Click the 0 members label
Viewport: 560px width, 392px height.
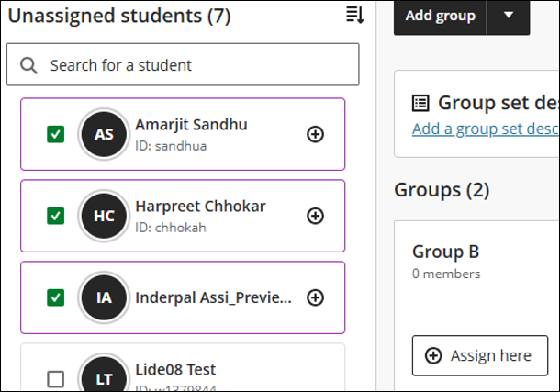point(446,274)
